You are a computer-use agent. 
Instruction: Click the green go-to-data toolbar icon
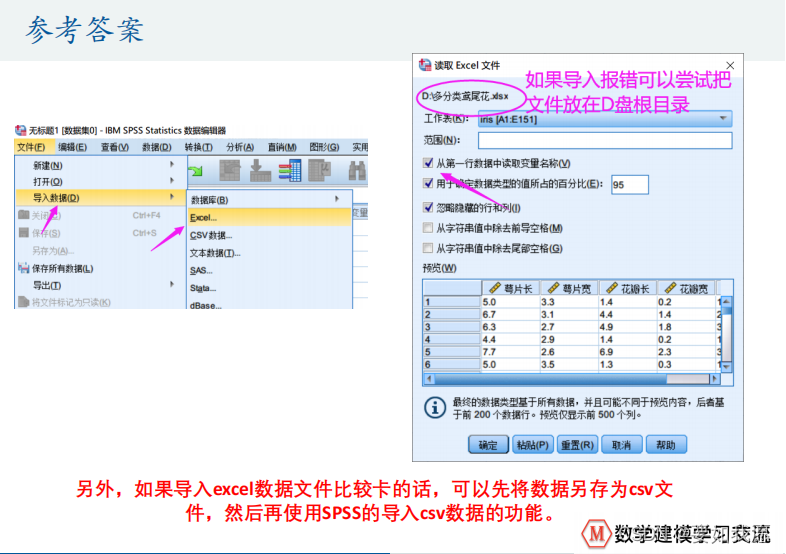click(x=195, y=171)
